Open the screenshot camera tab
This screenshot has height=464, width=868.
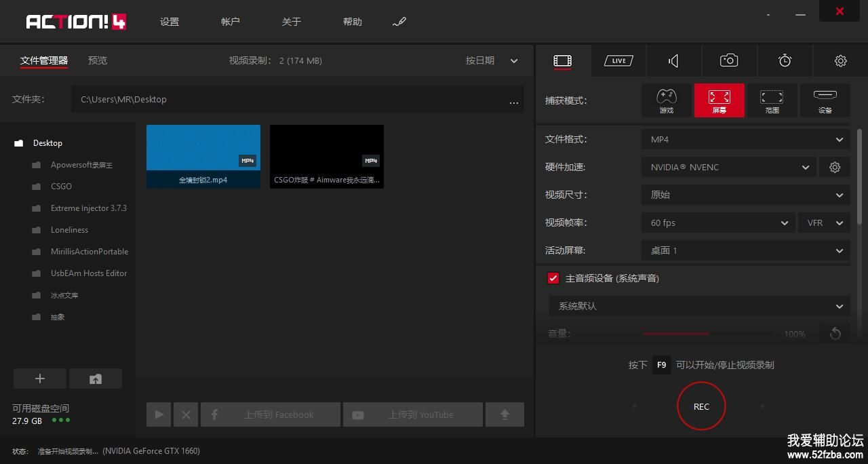pyautogui.click(x=729, y=61)
